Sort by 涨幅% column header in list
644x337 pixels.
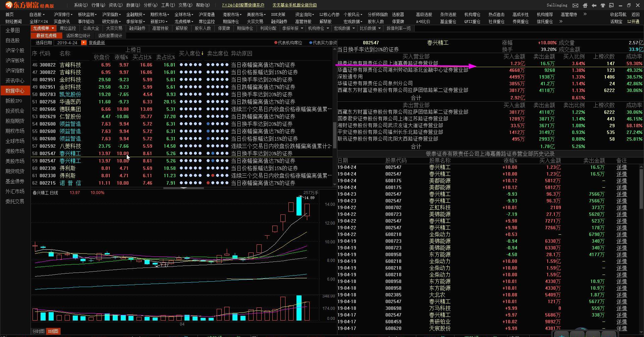pyautogui.click(x=121, y=57)
